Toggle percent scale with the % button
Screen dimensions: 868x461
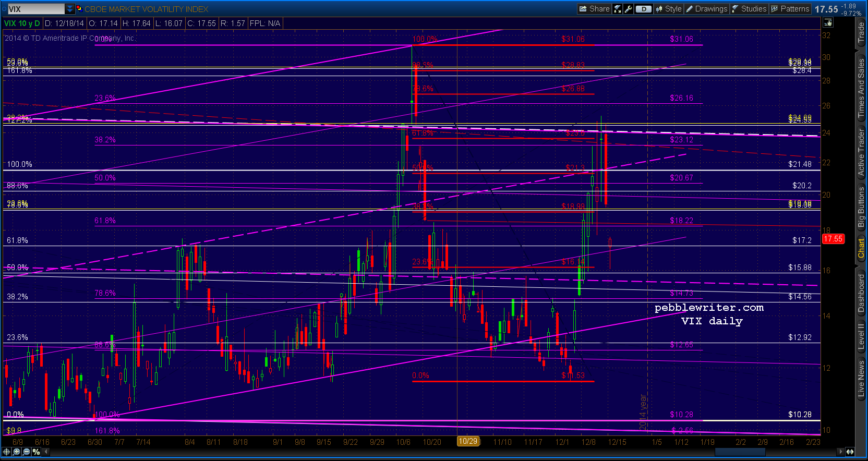tap(36, 452)
